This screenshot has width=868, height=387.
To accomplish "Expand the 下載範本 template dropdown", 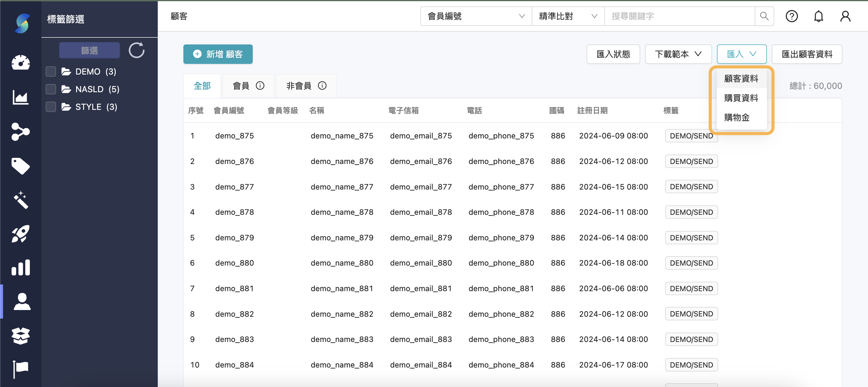I will point(678,54).
